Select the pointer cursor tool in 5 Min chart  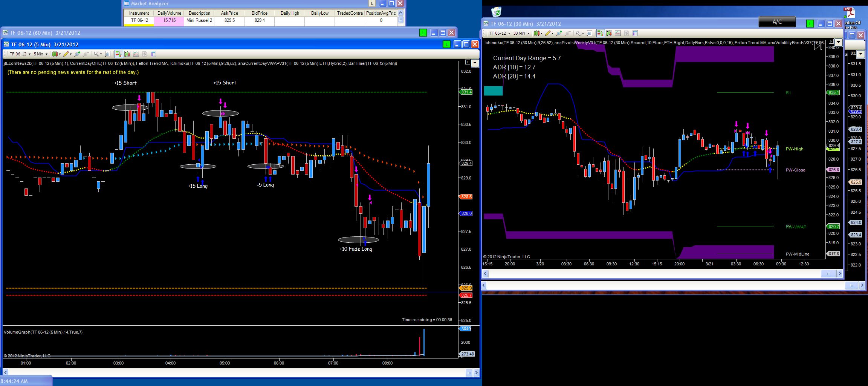coord(96,54)
